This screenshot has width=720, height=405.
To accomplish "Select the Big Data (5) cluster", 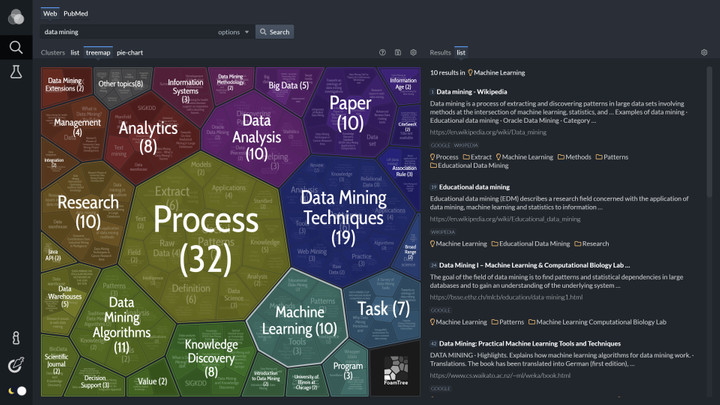I will [288, 85].
